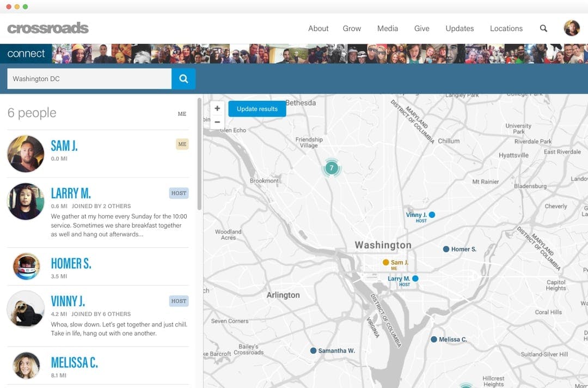Click Larry M.'s description text
588x388 pixels.
click(x=119, y=226)
